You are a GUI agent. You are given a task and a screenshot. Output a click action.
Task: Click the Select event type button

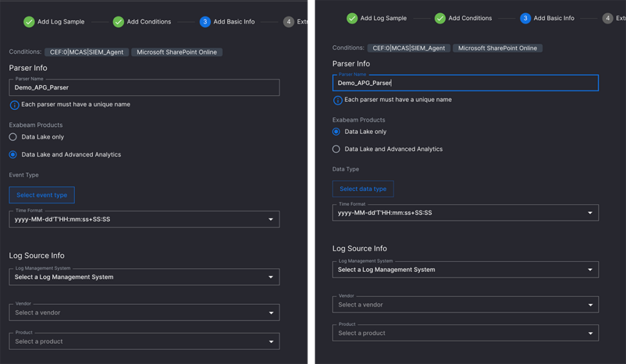[x=42, y=195]
